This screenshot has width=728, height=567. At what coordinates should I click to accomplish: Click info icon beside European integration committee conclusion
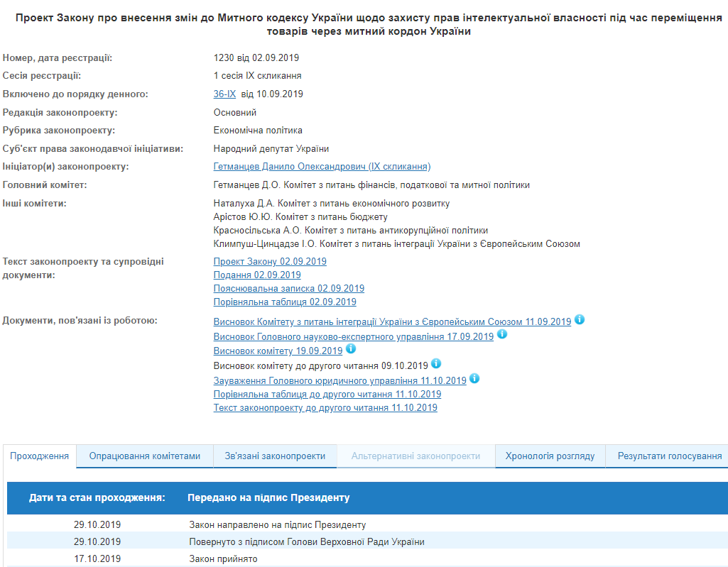(580, 320)
